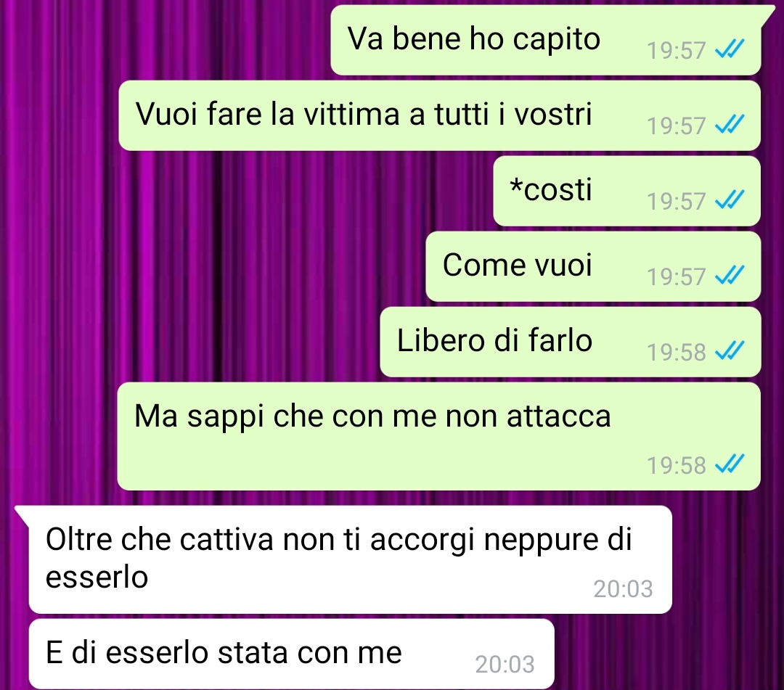
Task: Tap read ticks on 'Ma sappi che con me' message
Action: pos(730,464)
